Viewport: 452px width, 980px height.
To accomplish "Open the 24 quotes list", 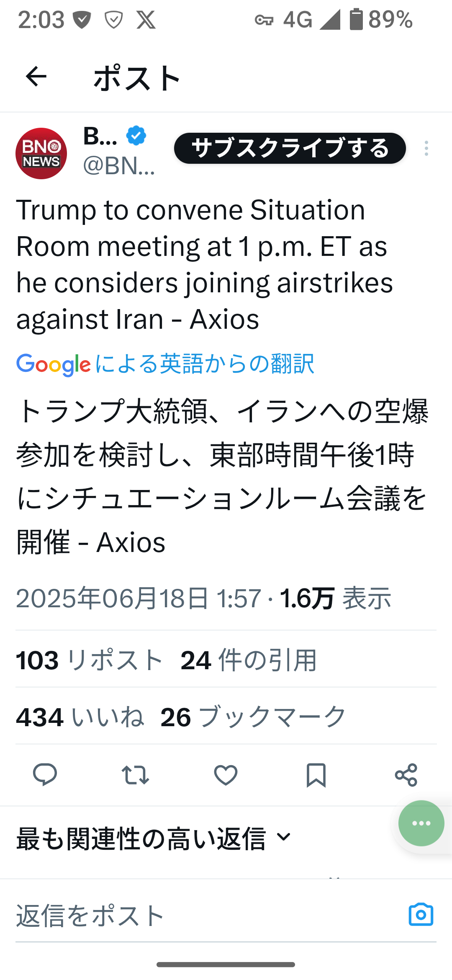I will (x=249, y=660).
